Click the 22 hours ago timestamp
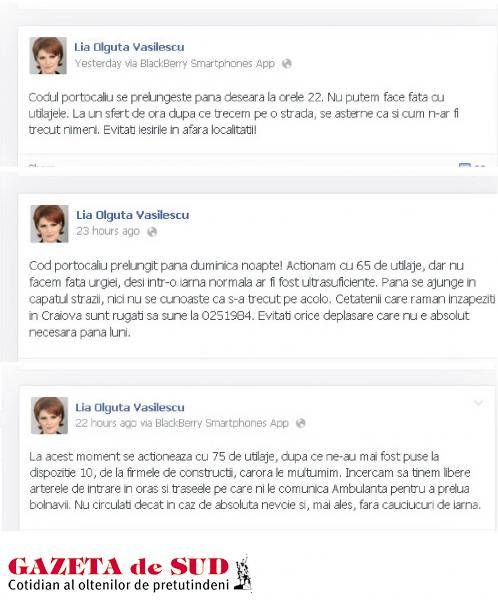The image size is (498, 600). point(106,423)
